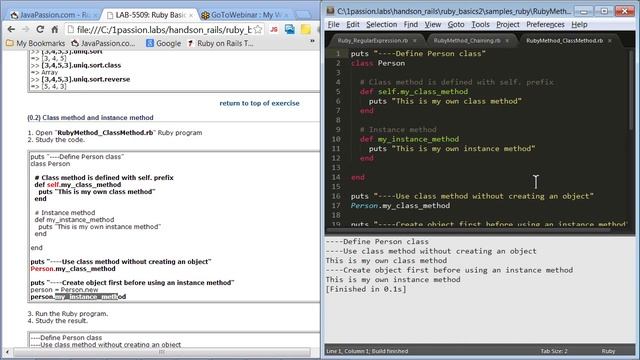Click the yellow sticky note extension icon
Viewport: 640px width, 360px height.
click(305, 29)
